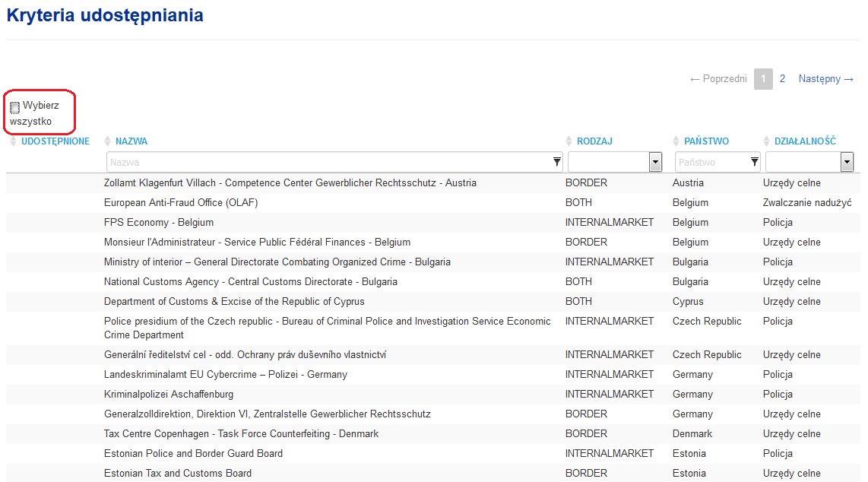Click the Poprzedni pagination link

[718, 78]
